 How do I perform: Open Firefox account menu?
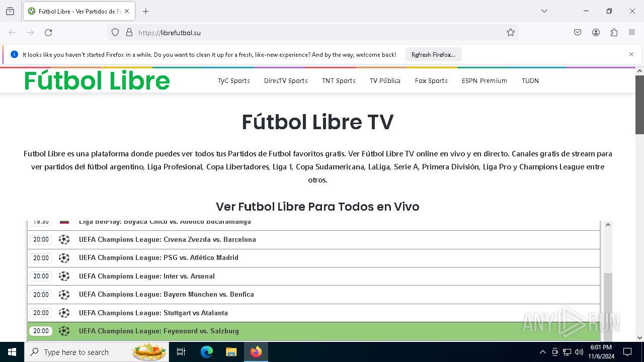coord(596,32)
